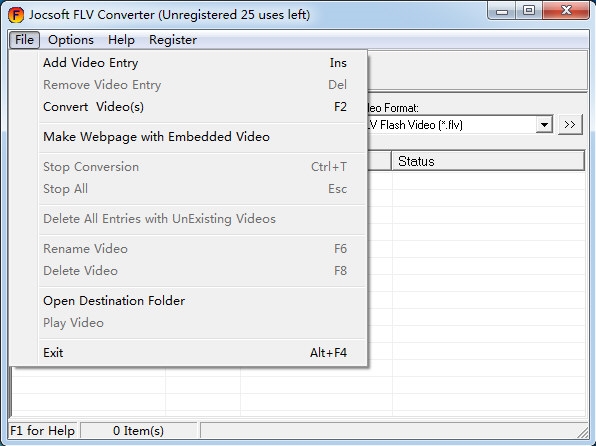Maximize the FLV Converter window

coord(529,11)
